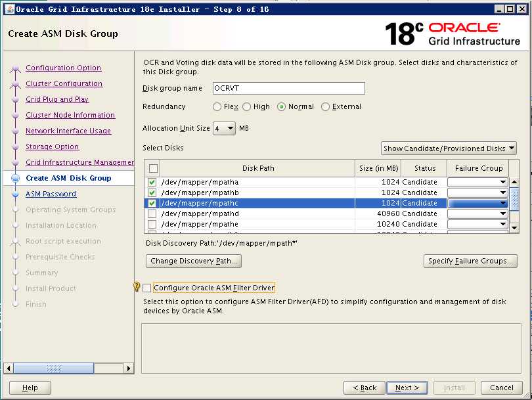Open Failure Group dropdown for mpathe
Screen dimensions: 532x400
[477, 224]
